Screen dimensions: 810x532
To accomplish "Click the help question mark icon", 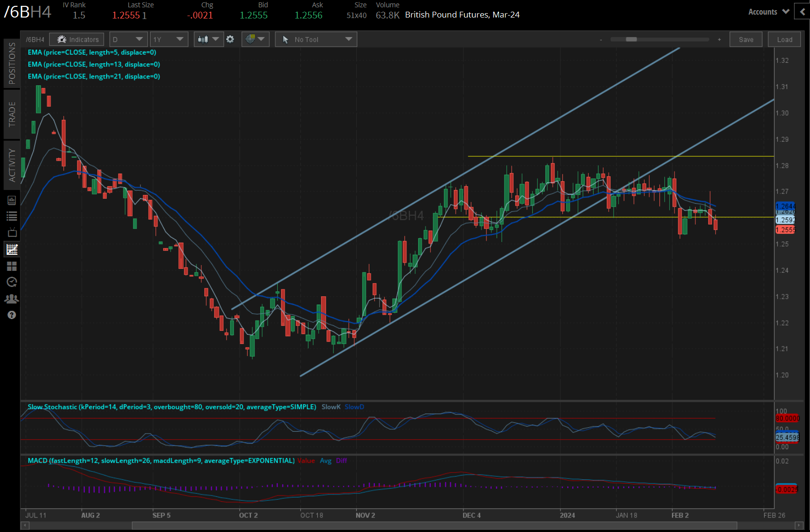I will 12,315.
